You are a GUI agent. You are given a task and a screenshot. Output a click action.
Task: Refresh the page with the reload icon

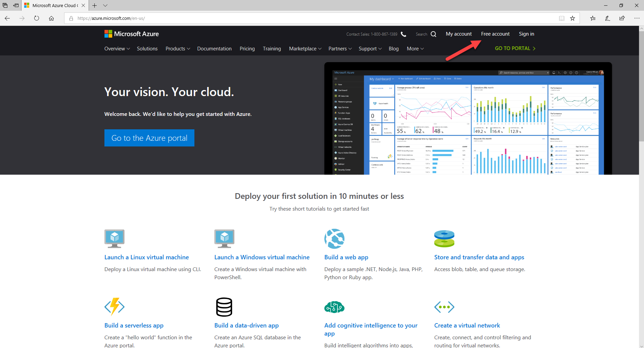(37, 18)
